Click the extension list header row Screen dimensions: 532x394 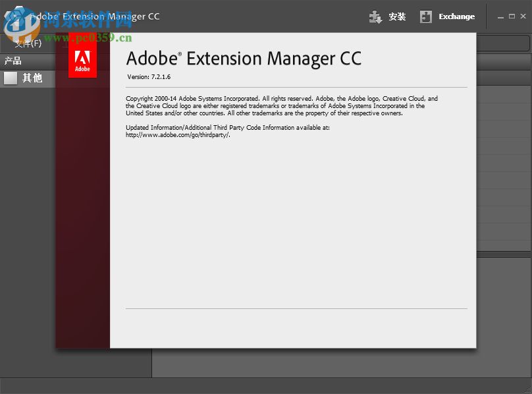[504, 77]
